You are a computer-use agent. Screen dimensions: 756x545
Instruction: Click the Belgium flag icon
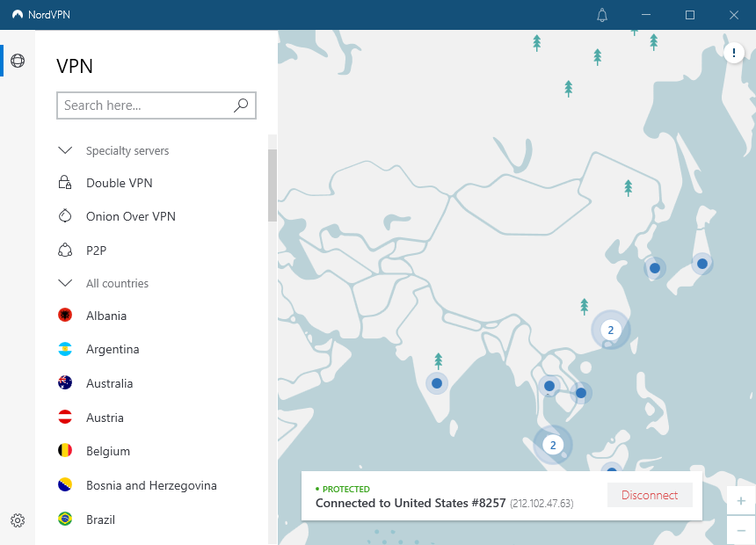65,451
